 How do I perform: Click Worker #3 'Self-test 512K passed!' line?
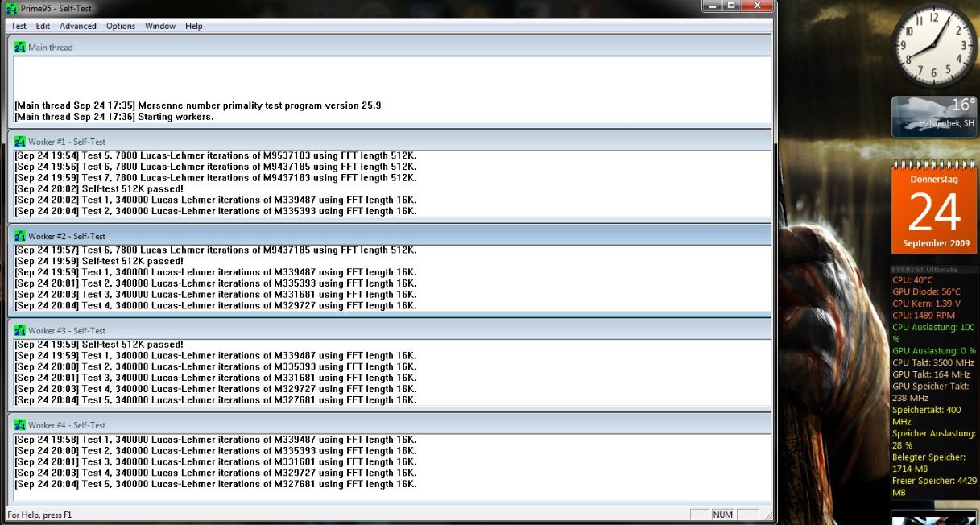[99, 344]
